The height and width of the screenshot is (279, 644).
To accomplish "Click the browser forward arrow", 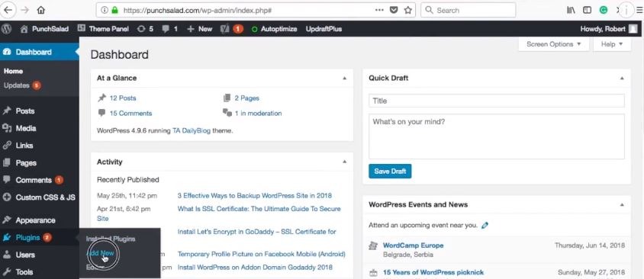I will 24,10.
